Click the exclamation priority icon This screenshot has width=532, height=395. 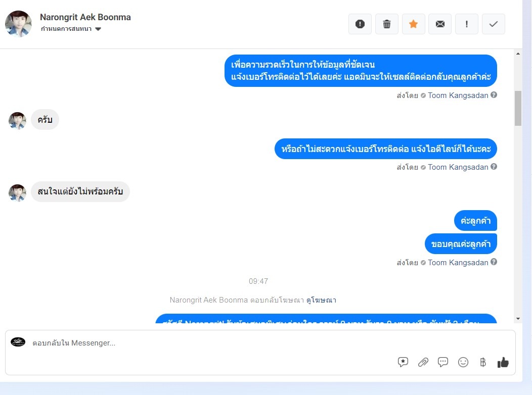pos(467,24)
